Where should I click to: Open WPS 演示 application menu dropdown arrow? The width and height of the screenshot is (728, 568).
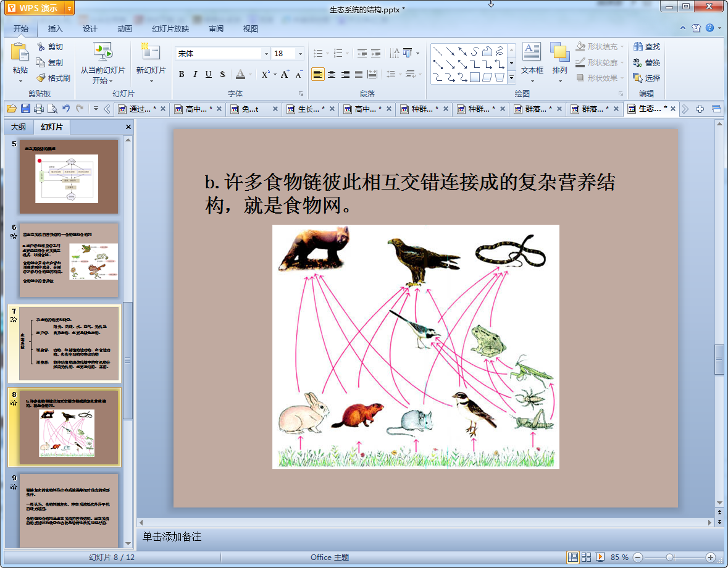(x=69, y=9)
